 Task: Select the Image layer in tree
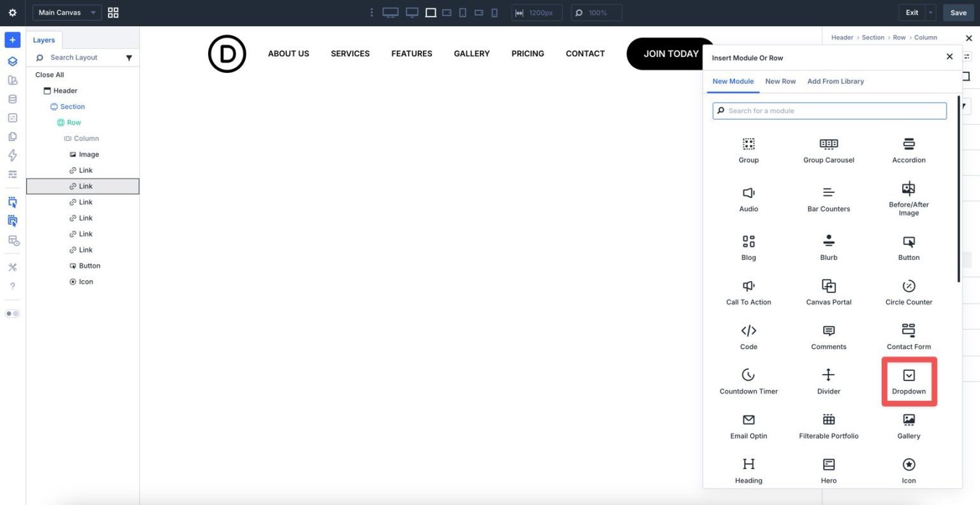[84, 155]
